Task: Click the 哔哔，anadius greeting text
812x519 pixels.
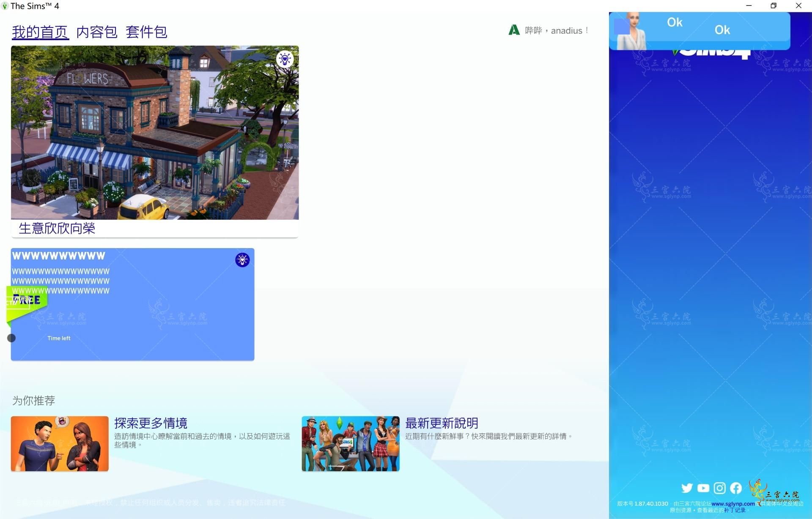Action: tap(557, 30)
